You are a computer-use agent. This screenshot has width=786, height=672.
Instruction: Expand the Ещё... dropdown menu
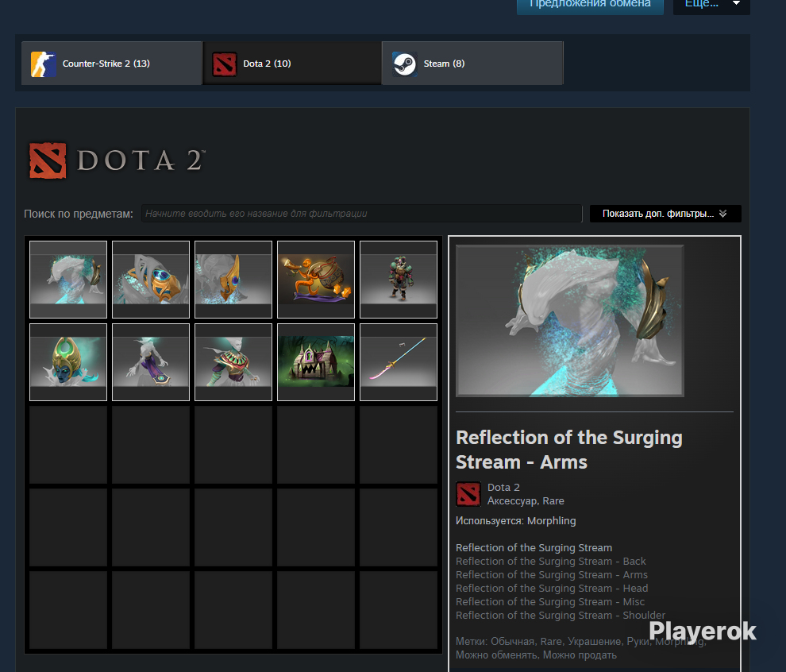711,5
